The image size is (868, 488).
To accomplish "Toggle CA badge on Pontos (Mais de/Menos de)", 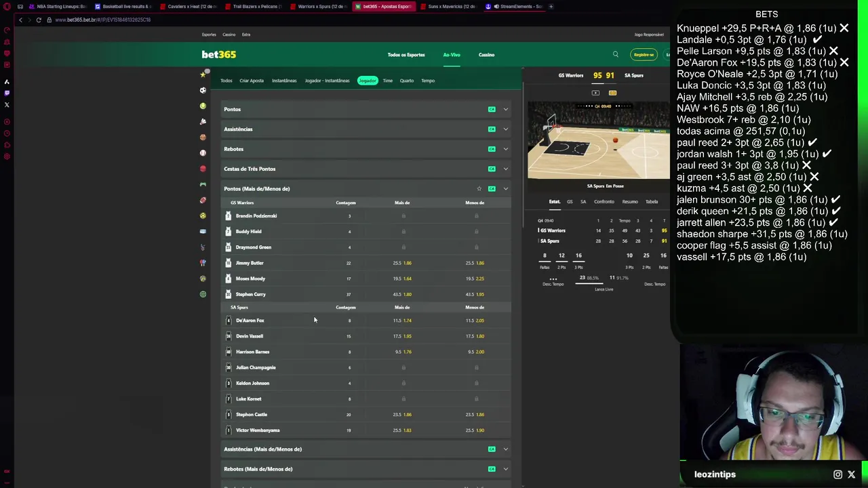I will [492, 188].
